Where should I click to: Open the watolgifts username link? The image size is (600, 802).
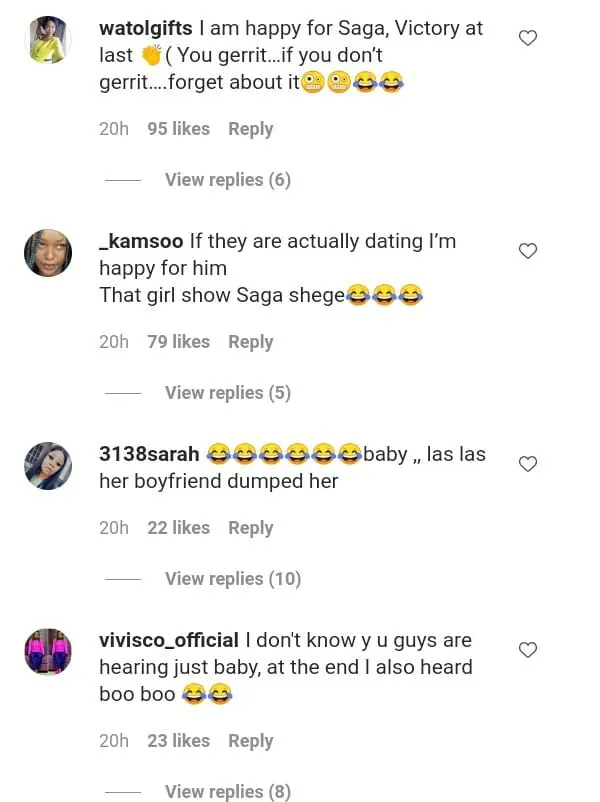coord(146,28)
